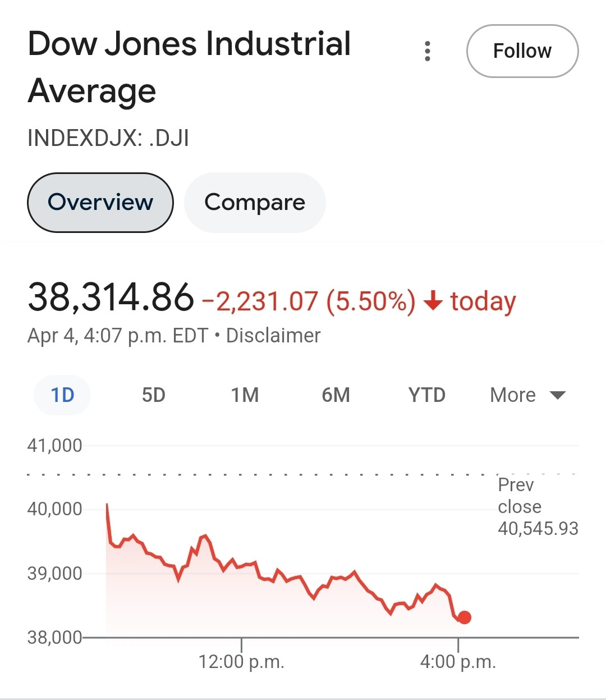The image size is (606, 700).
Task: Open the three-dot more options menu
Action: tap(428, 51)
